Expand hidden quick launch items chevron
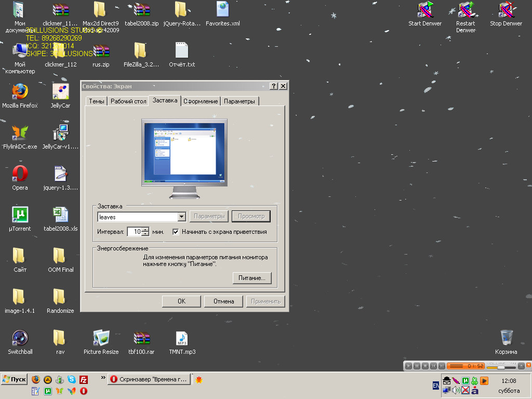The height and width of the screenshot is (399, 532). (103, 378)
